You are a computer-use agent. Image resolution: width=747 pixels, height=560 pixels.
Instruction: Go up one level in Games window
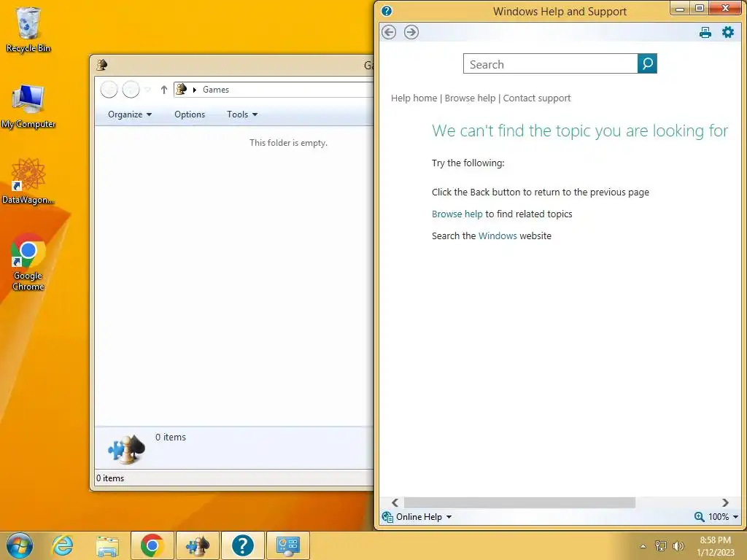164,90
